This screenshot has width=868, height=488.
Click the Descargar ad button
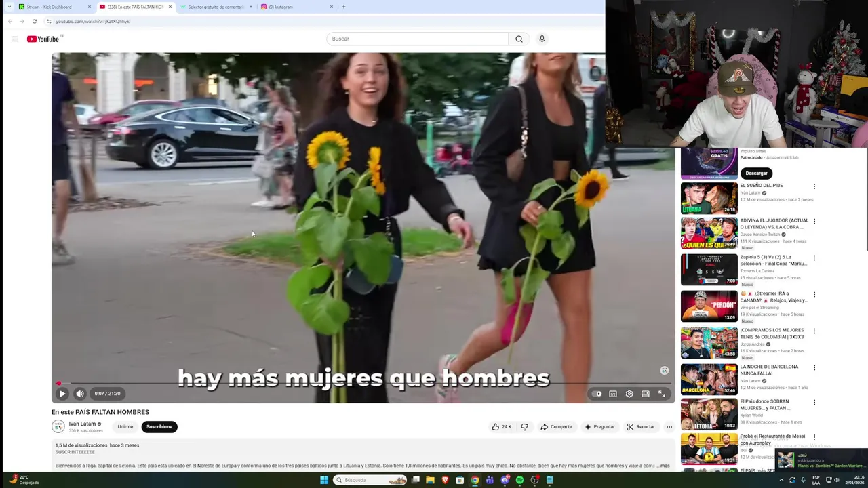tap(756, 173)
